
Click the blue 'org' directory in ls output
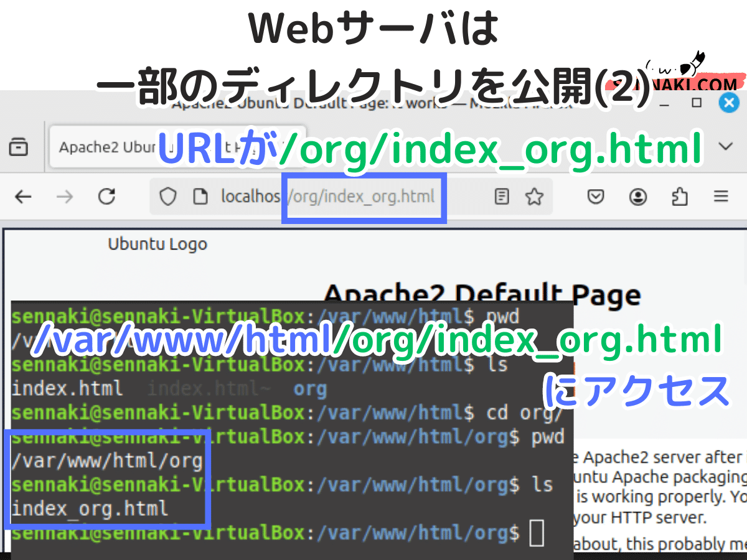point(309,390)
